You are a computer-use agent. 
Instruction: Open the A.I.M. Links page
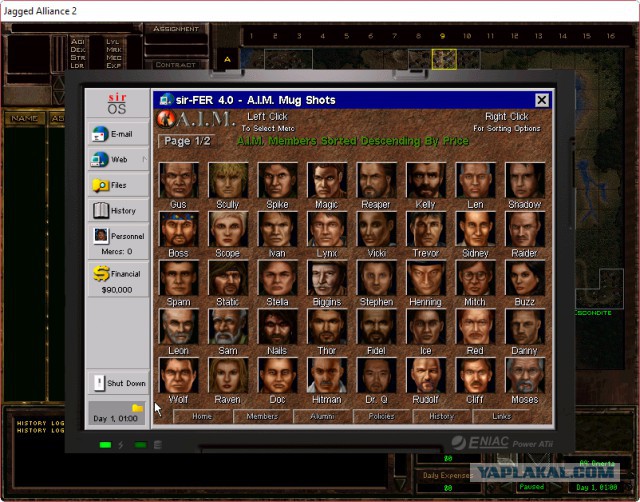502,416
